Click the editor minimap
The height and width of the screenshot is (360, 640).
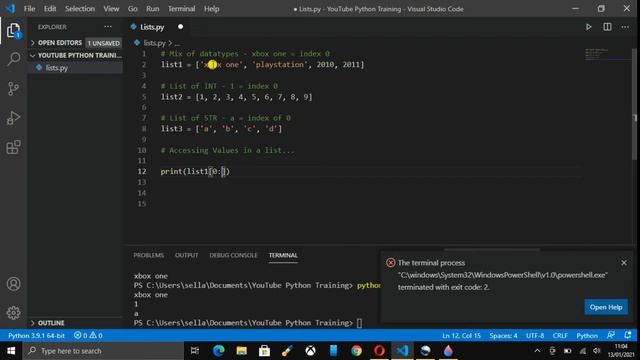coord(607,54)
